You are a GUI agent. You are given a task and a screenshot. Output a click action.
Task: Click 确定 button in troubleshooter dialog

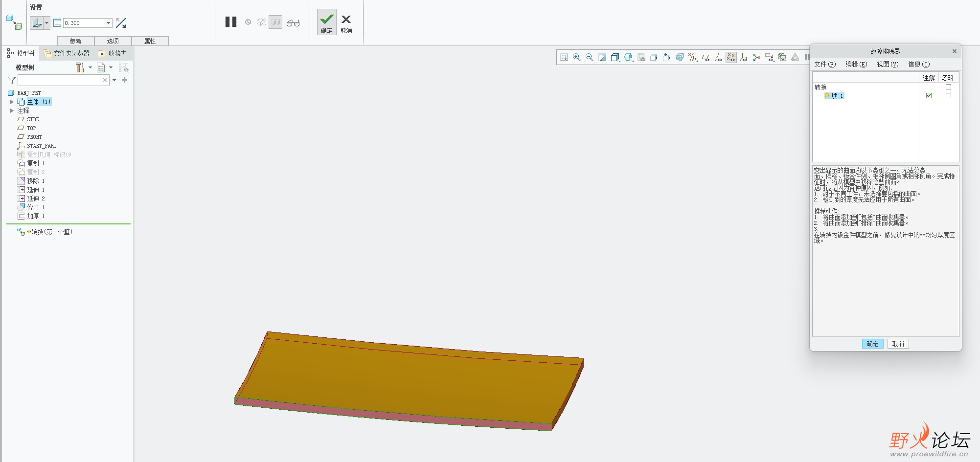pos(872,344)
